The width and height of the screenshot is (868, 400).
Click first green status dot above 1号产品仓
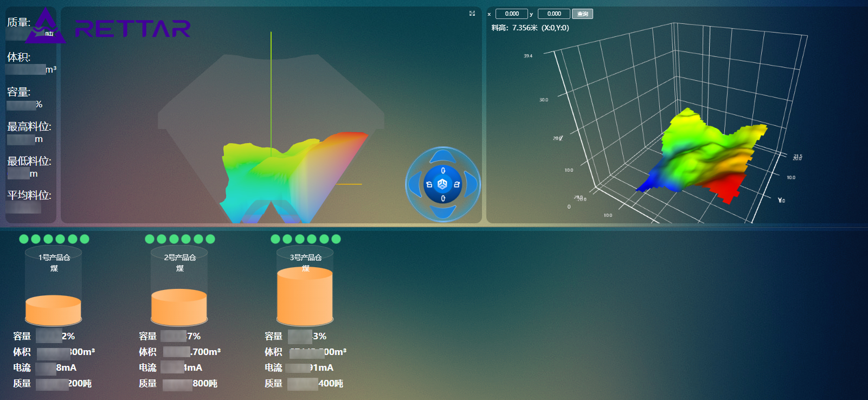(x=24, y=239)
